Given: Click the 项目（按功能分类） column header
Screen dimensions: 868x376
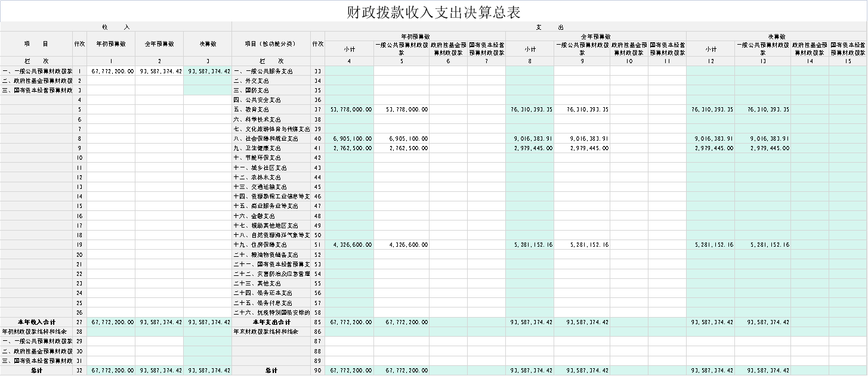Looking at the screenshot, I should (x=271, y=43).
